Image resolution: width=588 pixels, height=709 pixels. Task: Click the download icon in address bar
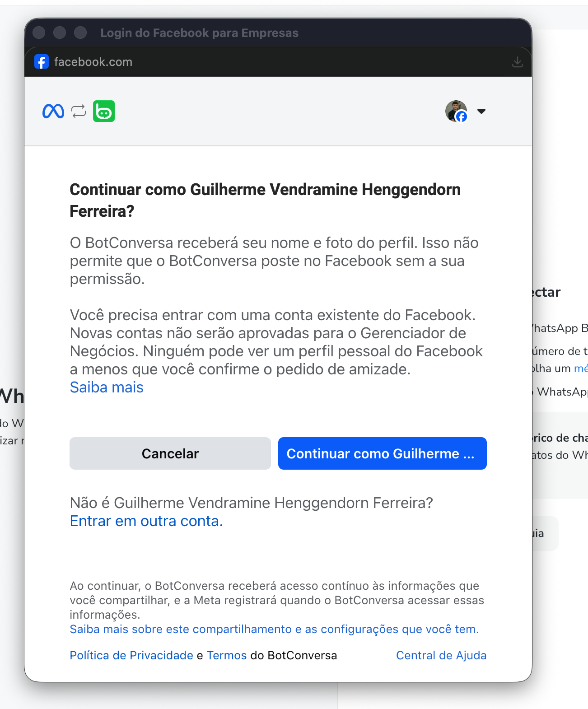[x=518, y=62]
